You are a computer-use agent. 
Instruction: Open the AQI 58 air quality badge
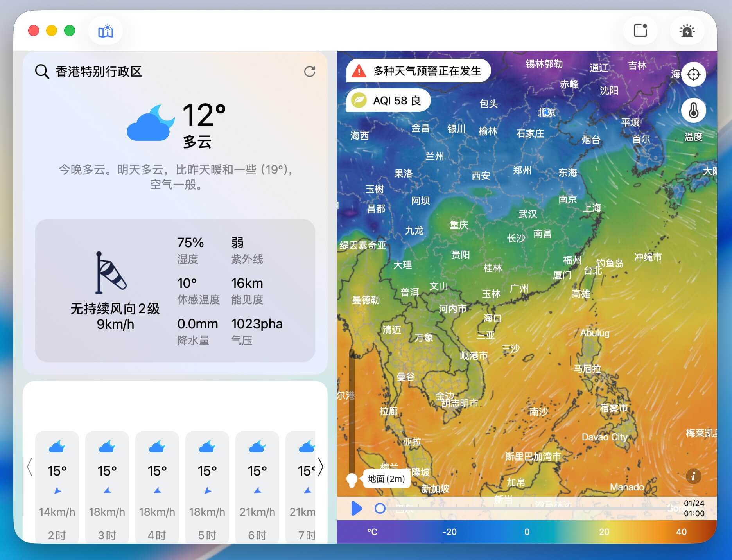tap(388, 101)
